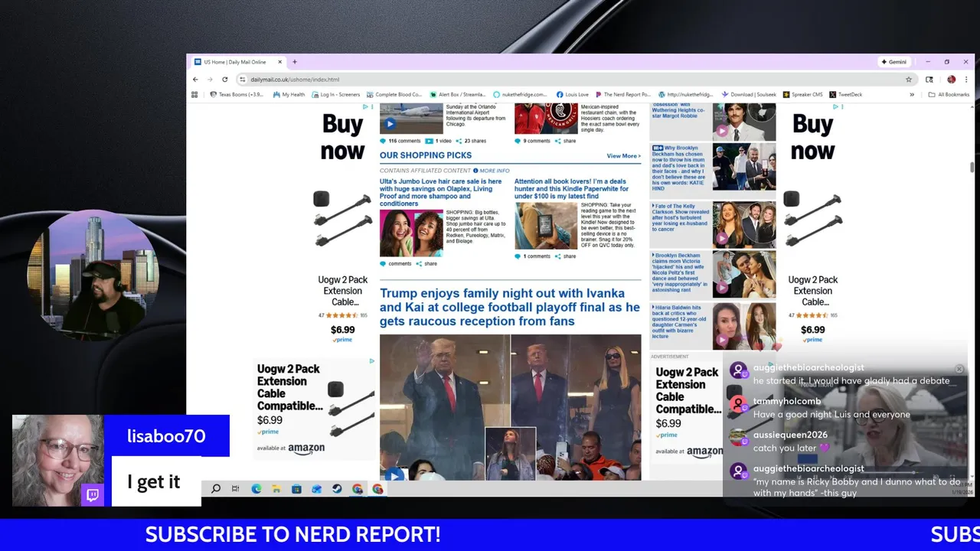Open the MORE INFO affiliated content link

pyautogui.click(x=492, y=171)
